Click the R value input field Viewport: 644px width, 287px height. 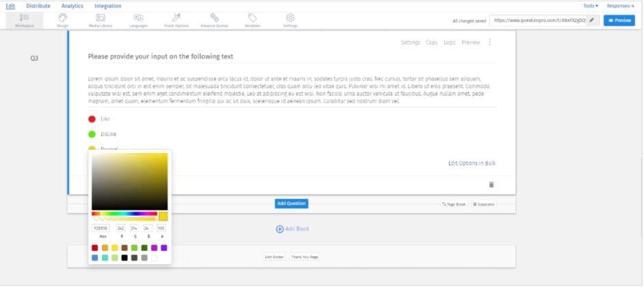click(120, 228)
